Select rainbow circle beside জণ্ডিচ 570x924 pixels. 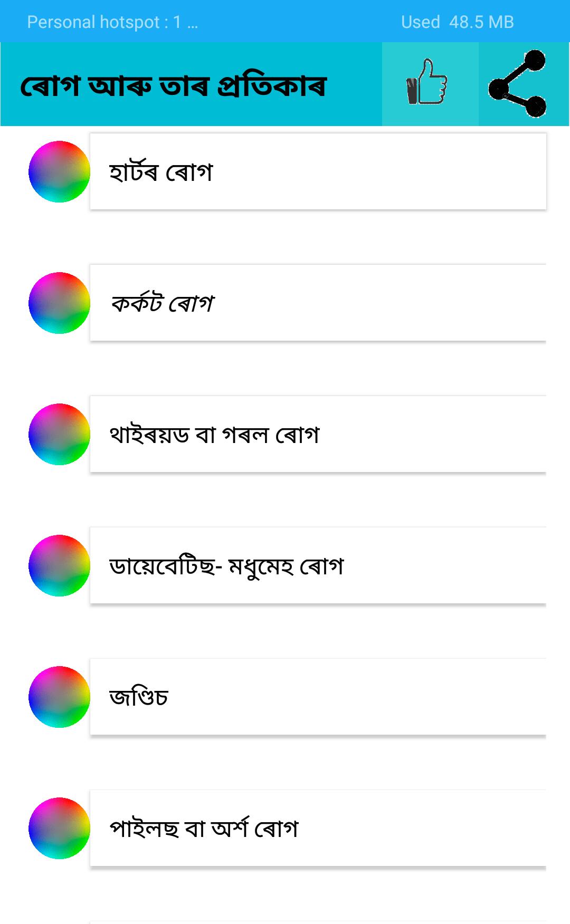pos(59,697)
